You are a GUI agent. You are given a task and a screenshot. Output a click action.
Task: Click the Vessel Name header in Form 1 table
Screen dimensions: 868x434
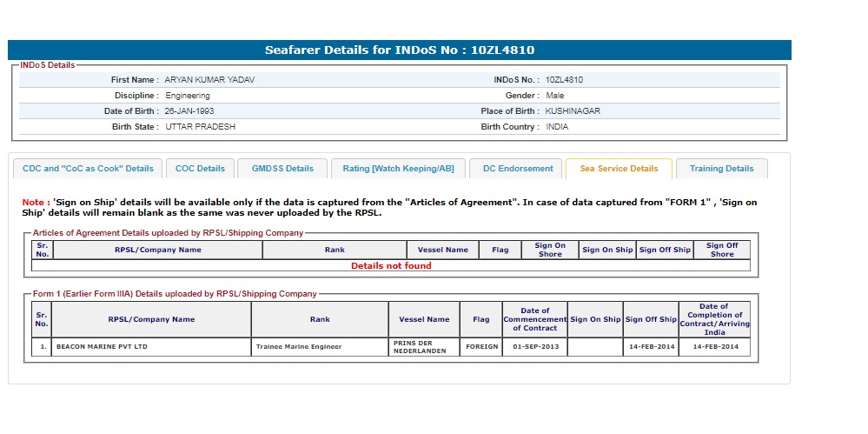click(423, 319)
